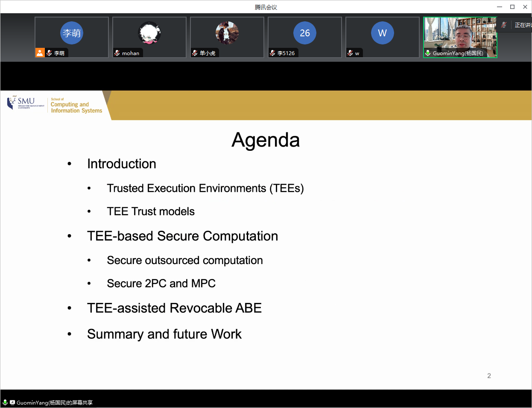Click the muted mic icon beside 李萌's name
The image size is (532, 408).
click(x=49, y=53)
